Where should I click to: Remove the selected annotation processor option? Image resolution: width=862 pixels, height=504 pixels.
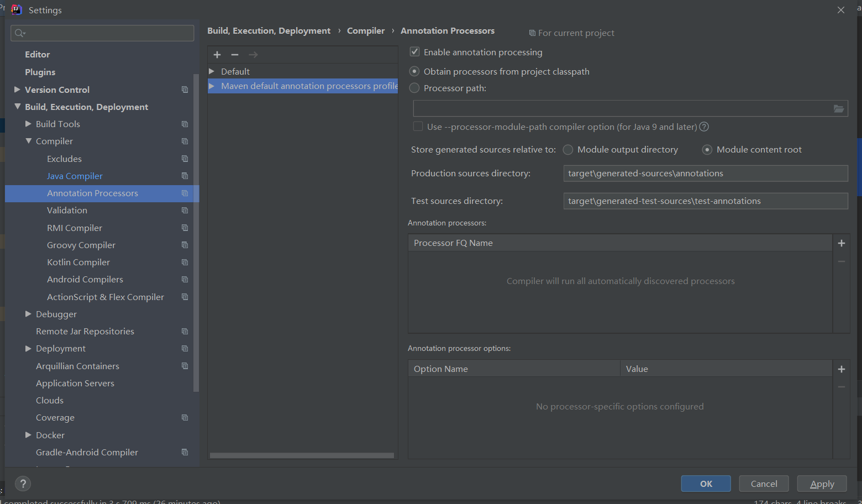[x=842, y=387]
